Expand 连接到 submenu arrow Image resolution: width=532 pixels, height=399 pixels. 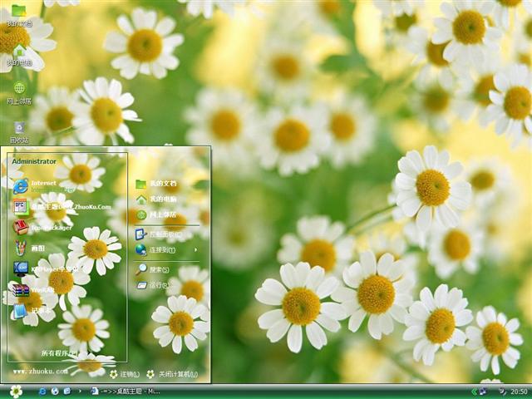(x=196, y=249)
